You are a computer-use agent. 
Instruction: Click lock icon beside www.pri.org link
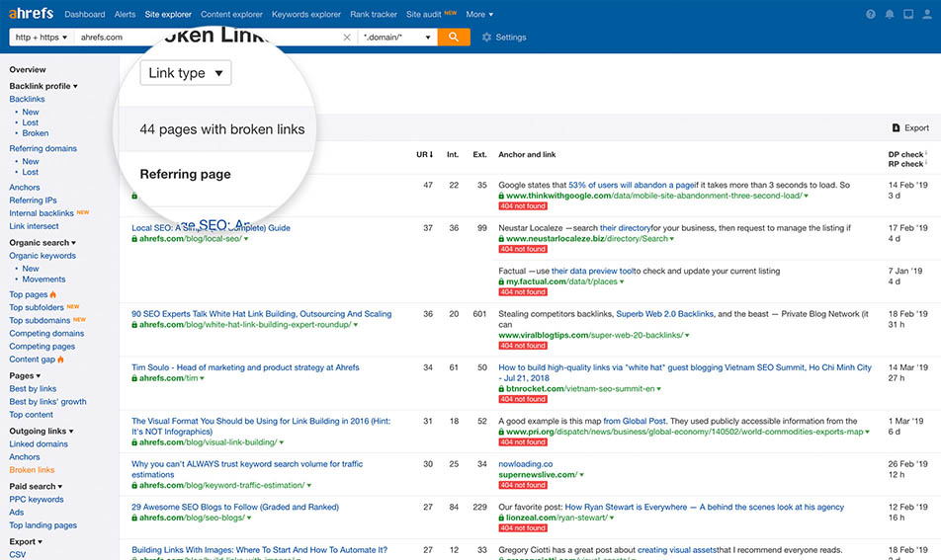(x=501, y=432)
